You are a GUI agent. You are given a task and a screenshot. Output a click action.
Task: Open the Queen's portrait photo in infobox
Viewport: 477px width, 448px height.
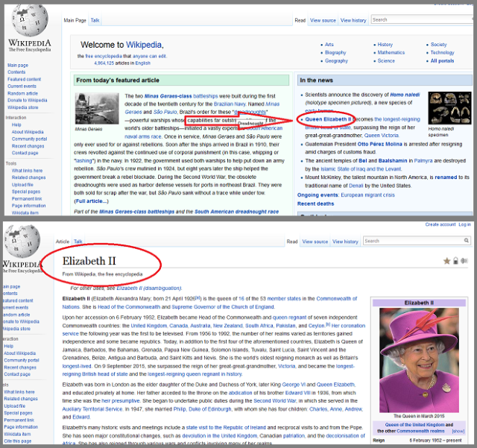click(419, 360)
